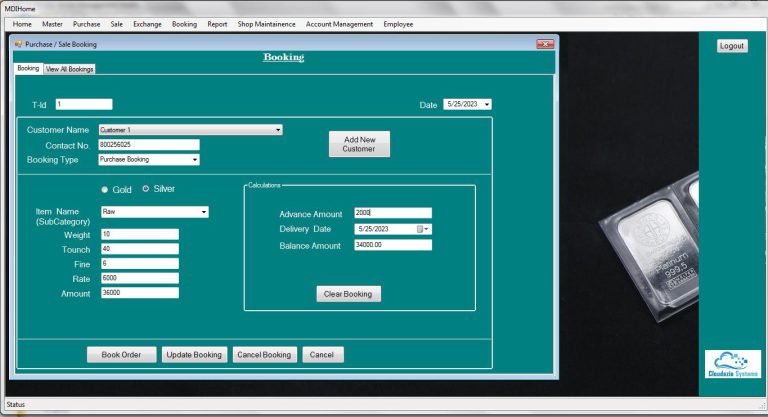Click the Advance Amount input field
This screenshot has height=417, width=768.
click(392, 213)
